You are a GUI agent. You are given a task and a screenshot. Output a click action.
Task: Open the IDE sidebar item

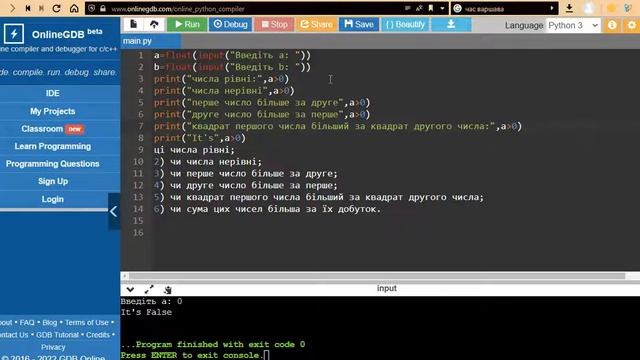[53, 93]
